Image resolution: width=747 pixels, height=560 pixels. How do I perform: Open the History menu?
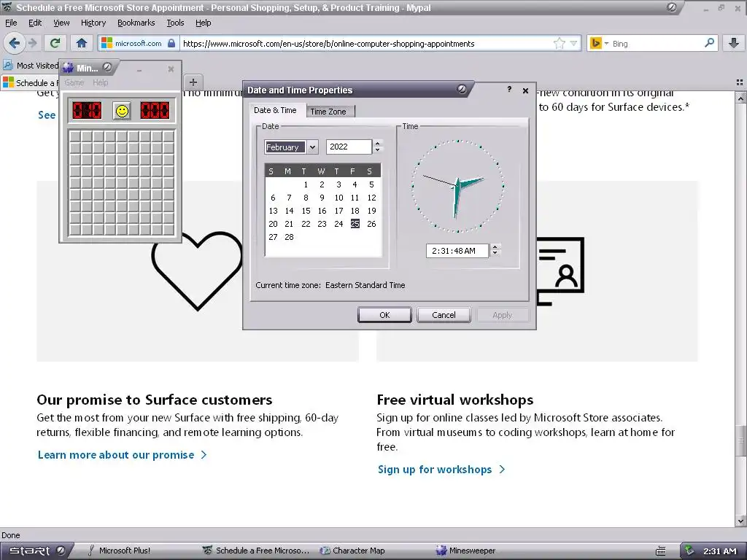pos(93,23)
